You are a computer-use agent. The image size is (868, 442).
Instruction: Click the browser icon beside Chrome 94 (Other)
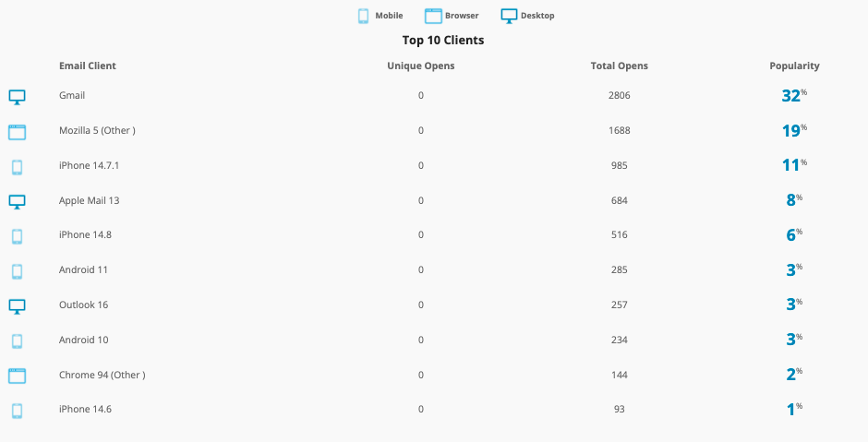pyautogui.click(x=18, y=376)
